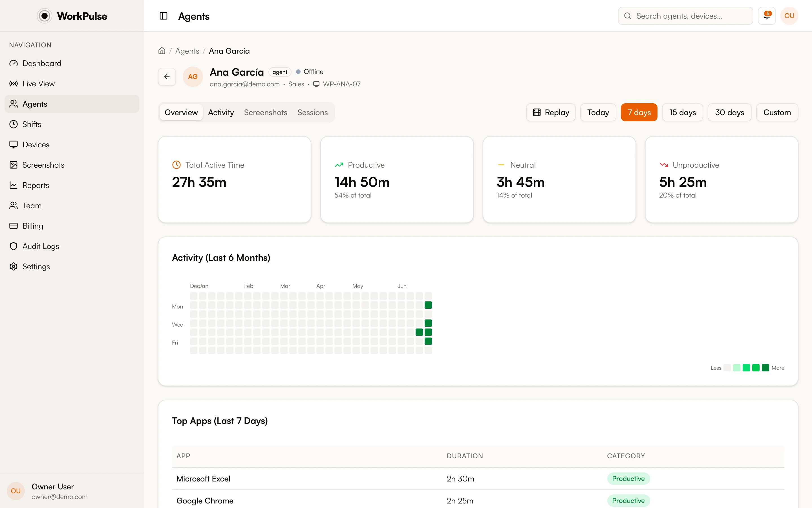Click the search magnifier icon

(627, 16)
